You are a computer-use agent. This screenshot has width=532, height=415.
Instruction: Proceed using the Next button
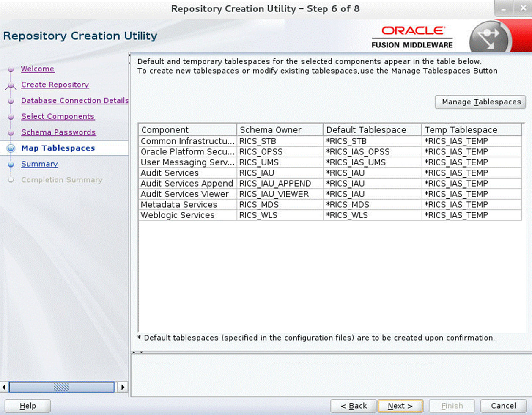pyautogui.click(x=400, y=406)
